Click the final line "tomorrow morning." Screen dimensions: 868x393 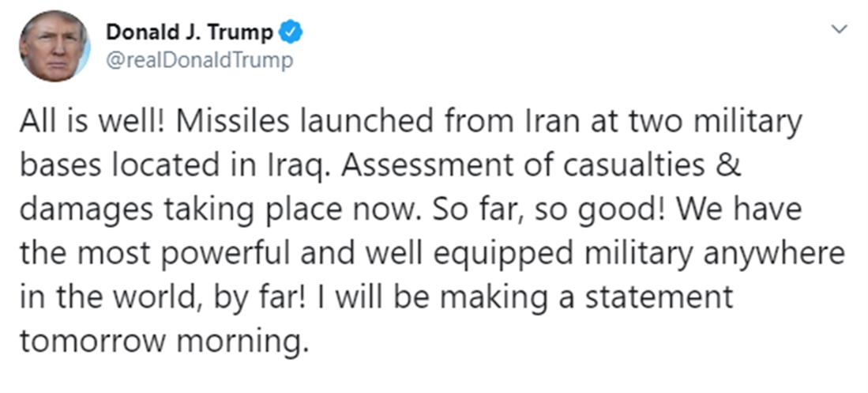161,342
